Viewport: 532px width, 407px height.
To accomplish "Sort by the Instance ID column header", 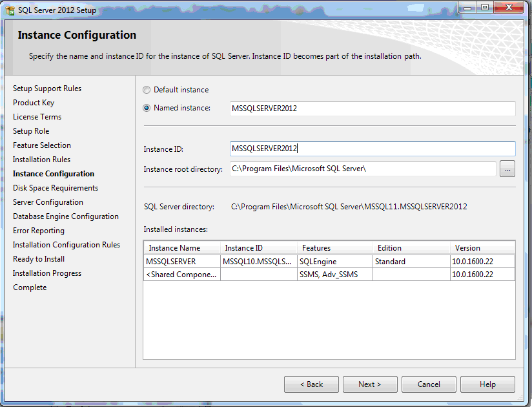I will click(258, 248).
